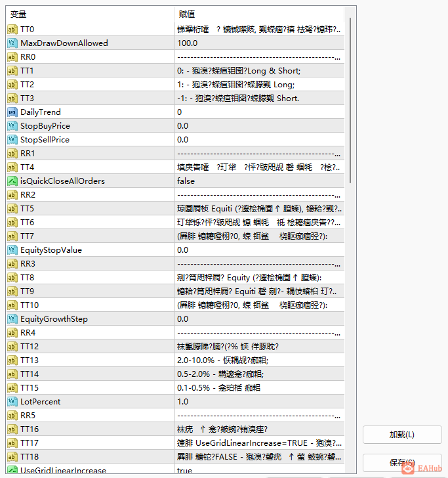Select the 'DailyTrend' variable name

[x=41, y=112]
